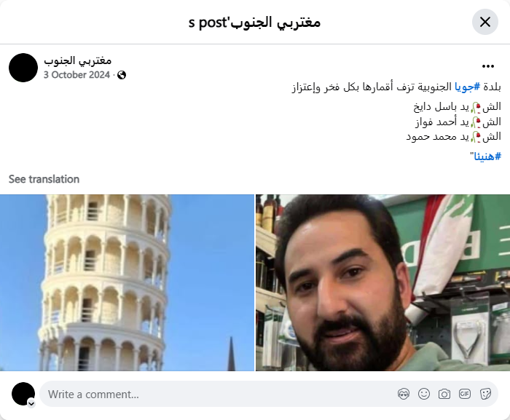Open the bearded man photo
Image resolution: width=510 pixels, height=420 pixels.
(382, 282)
